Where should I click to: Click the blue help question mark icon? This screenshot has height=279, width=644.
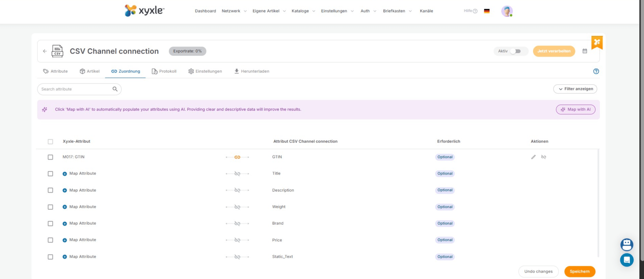pyautogui.click(x=596, y=71)
